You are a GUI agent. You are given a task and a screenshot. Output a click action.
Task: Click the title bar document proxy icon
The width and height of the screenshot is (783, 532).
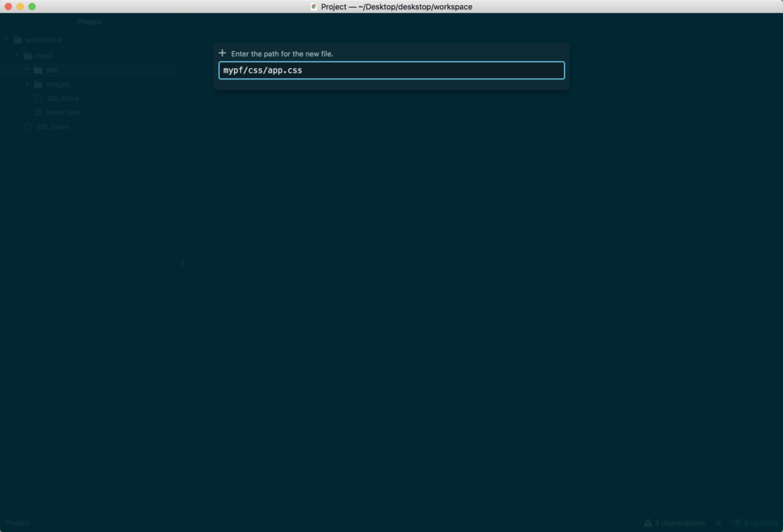click(314, 6)
